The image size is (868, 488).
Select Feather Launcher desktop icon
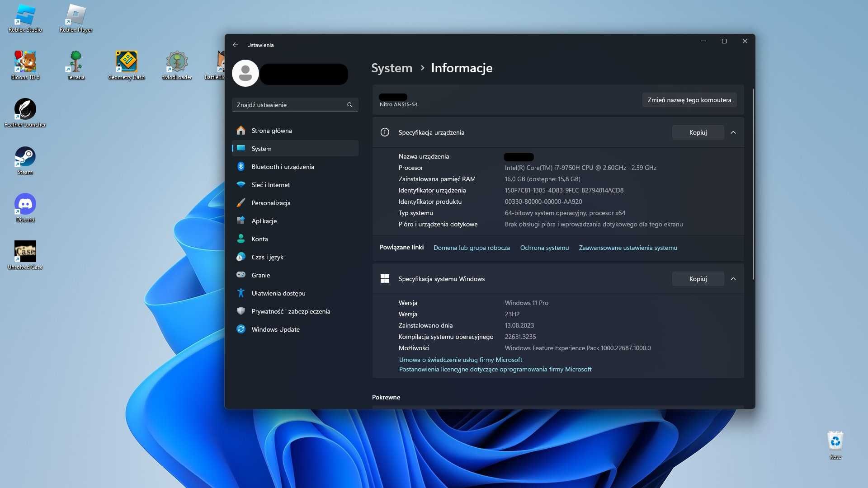point(25,113)
